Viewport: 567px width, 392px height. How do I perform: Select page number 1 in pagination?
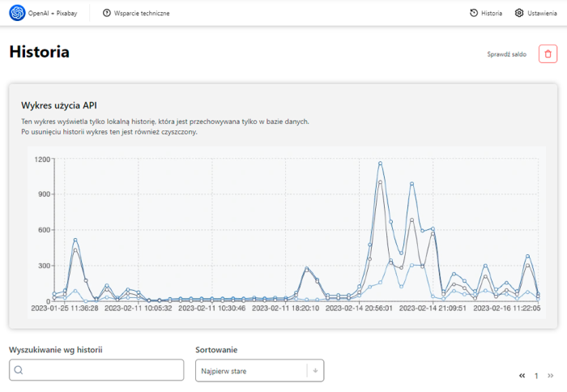pos(536,376)
